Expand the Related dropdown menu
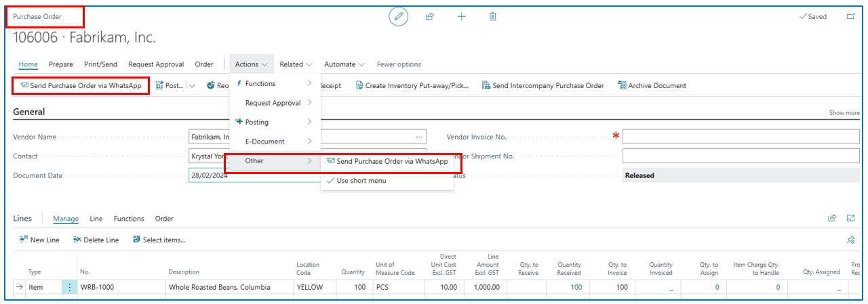The height and width of the screenshot is (304, 868). (x=296, y=64)
